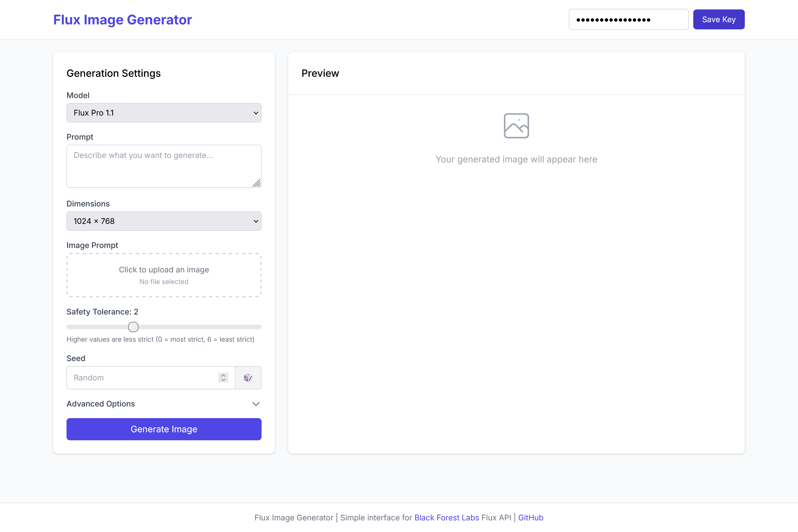This screenshot has height=532, width=798.
Task: Click the seed stepper up arrow
Action: pos(223,375)
